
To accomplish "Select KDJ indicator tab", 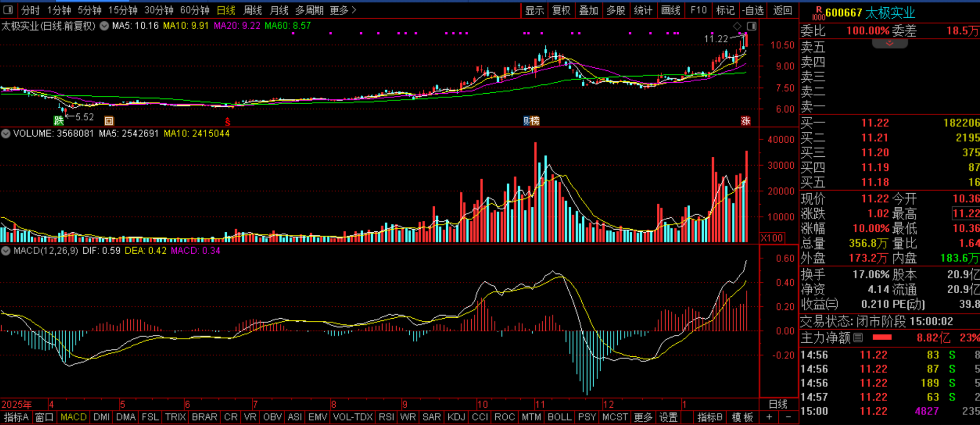I will [x=456, y=417].
